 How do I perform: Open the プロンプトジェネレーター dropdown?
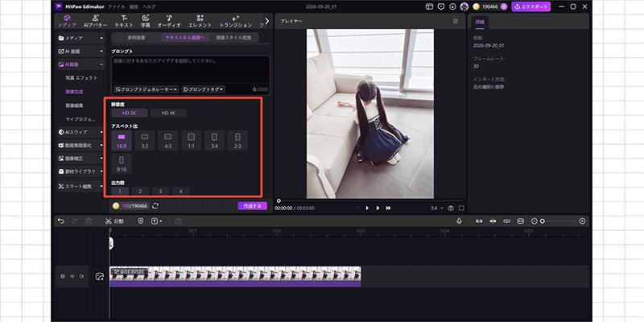click(x=147, y=89)
